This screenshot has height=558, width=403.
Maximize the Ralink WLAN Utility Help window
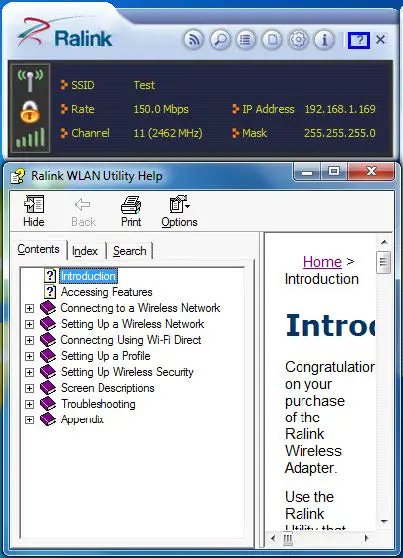tap(334, 172)
